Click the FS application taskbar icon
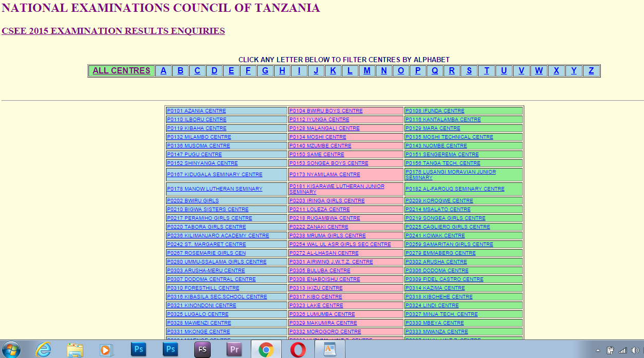The image size is (644, 358). click(201, 349)
